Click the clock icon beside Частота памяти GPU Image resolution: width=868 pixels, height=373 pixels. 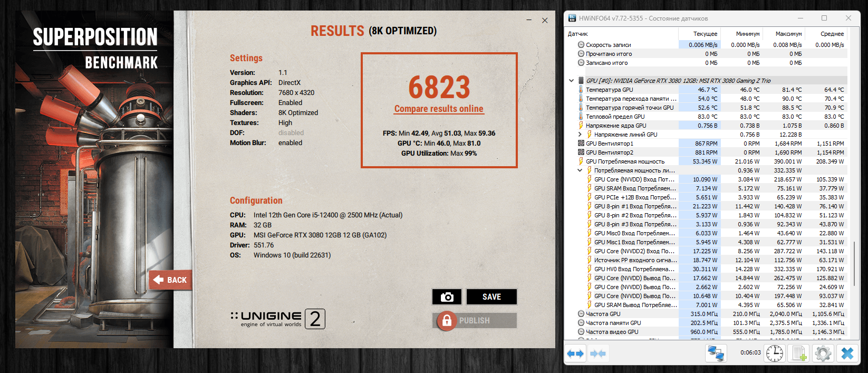pos(581,323)
